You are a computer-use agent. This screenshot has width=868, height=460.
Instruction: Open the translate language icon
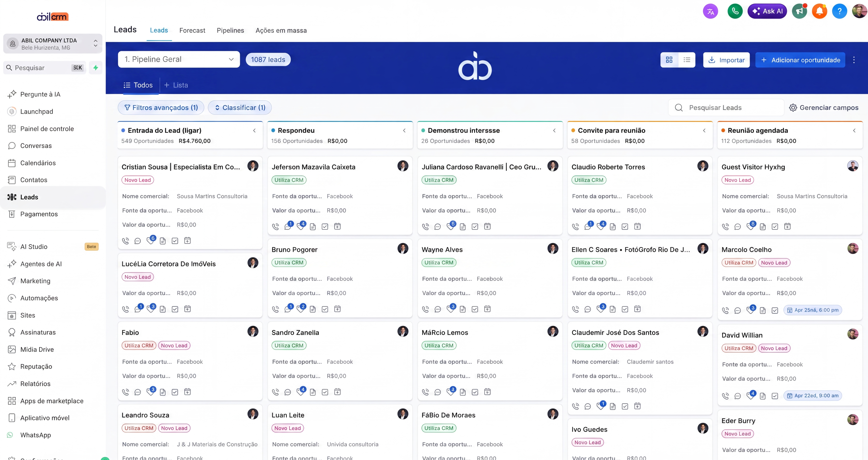710,11
